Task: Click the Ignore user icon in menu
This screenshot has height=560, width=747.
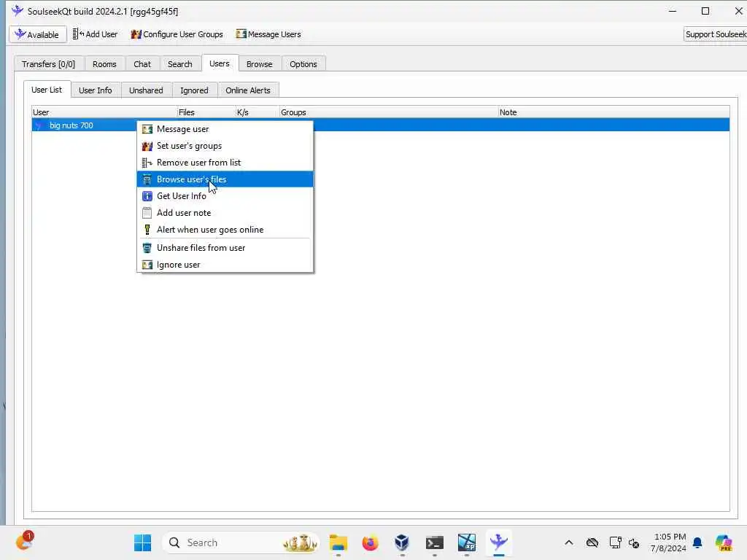Action: (x=147, y=265)
